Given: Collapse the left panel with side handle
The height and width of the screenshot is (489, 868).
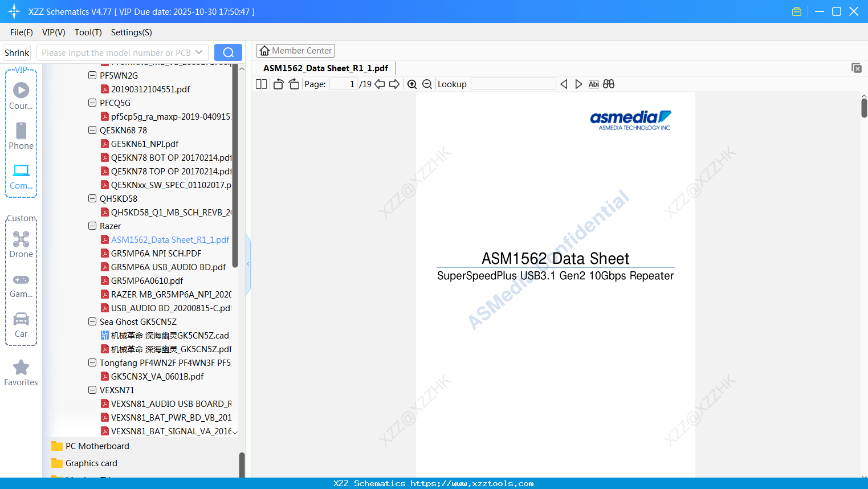Looking at the screenshot, I should click(x=248, y=264).
